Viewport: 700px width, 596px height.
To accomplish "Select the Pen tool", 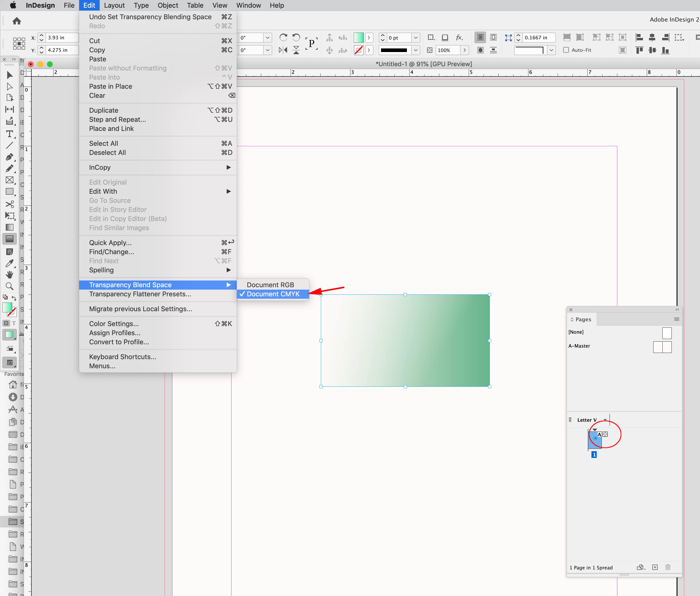I will [9, 157].
